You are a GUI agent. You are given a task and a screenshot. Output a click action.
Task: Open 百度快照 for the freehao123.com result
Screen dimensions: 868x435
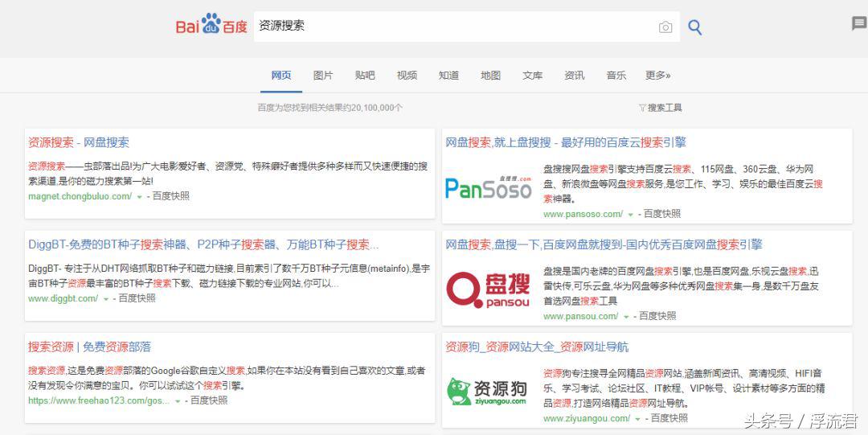tap(209, 400)
